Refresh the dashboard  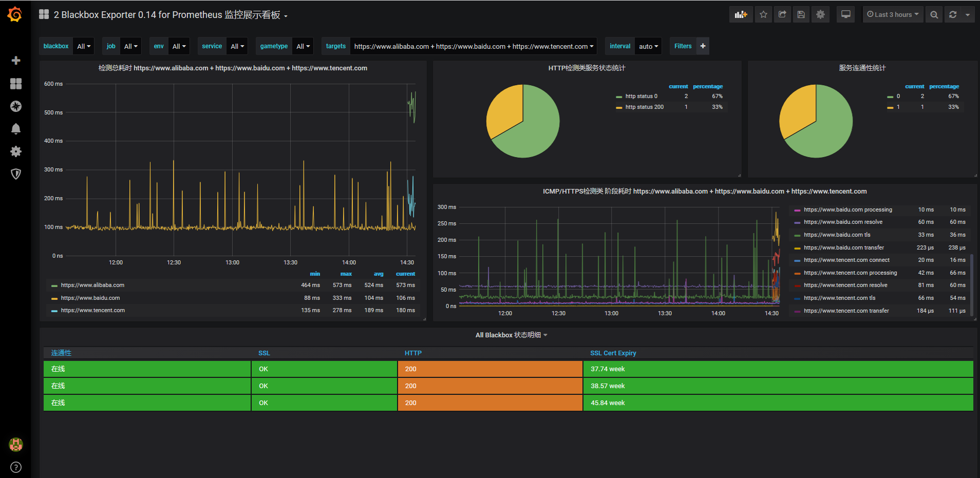pos(953,14)
